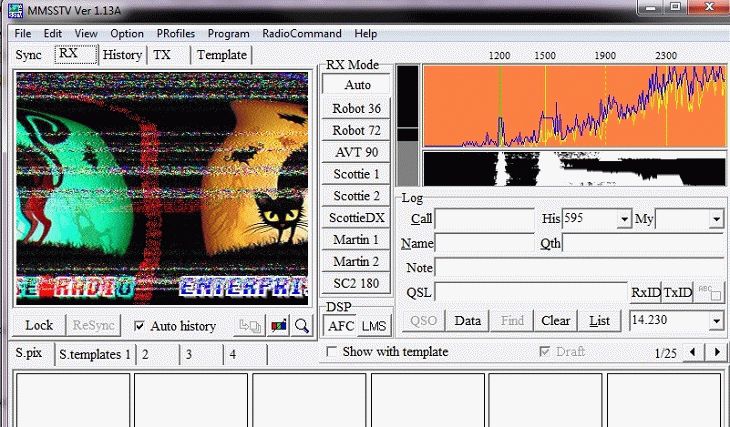This screenshot has width=730, height=427.
Task: Select Robot 72 RX mode
Action: click(x=357, y=130)
